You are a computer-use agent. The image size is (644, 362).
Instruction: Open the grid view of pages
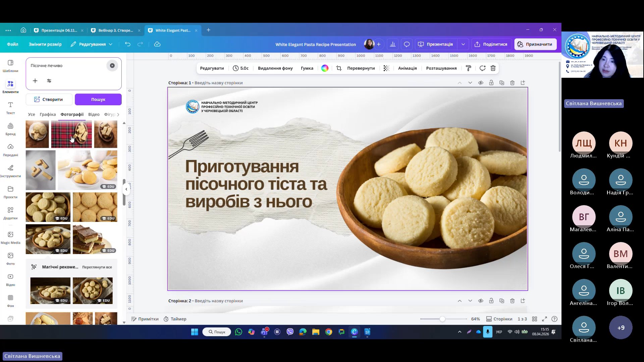click(535, 319)
